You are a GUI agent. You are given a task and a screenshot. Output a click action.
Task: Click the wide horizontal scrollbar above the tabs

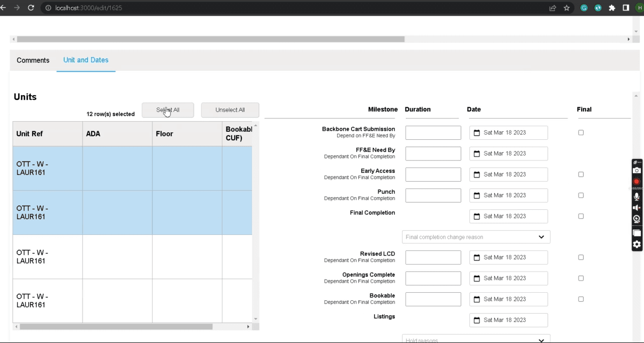coord(211,39)
